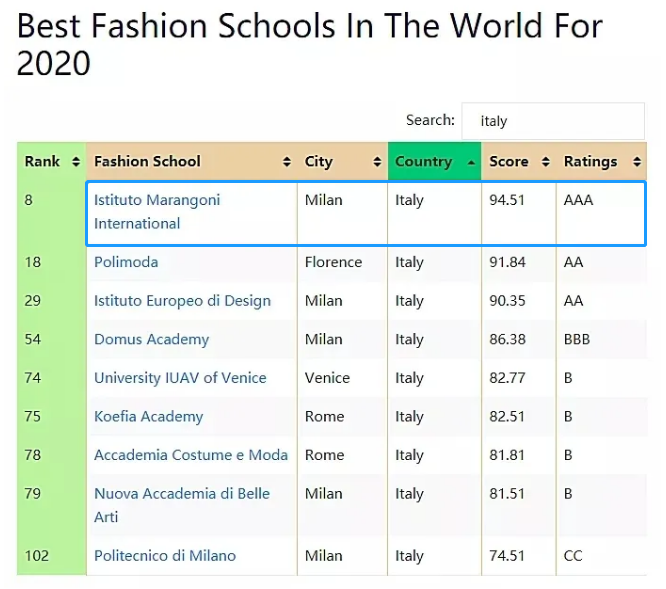Open Accademia Costume e Moda link
Viewport: 666px width, 589px height.
pos(191,455)
